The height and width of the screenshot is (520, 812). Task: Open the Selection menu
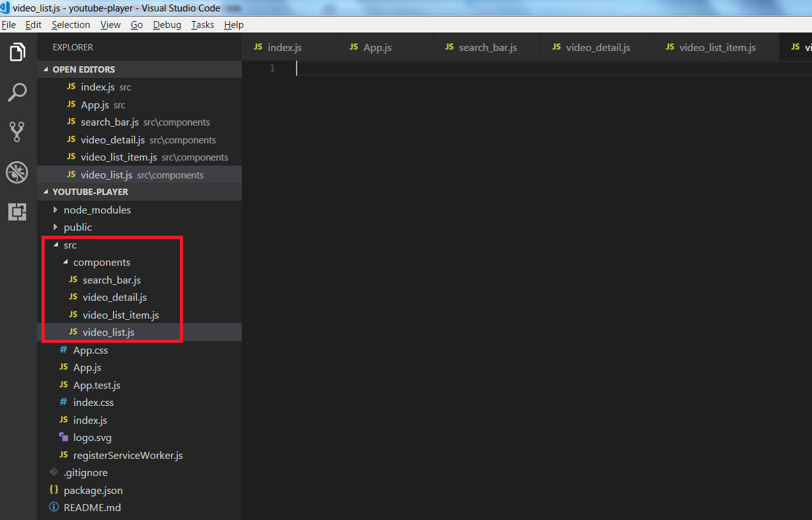point(71,25)
